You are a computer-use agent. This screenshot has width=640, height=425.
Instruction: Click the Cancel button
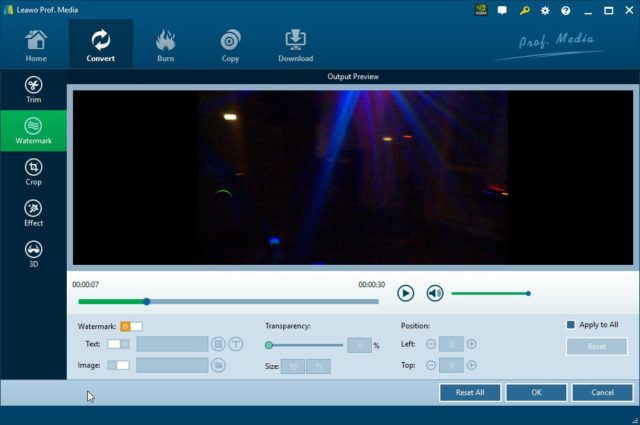point(602,392)
